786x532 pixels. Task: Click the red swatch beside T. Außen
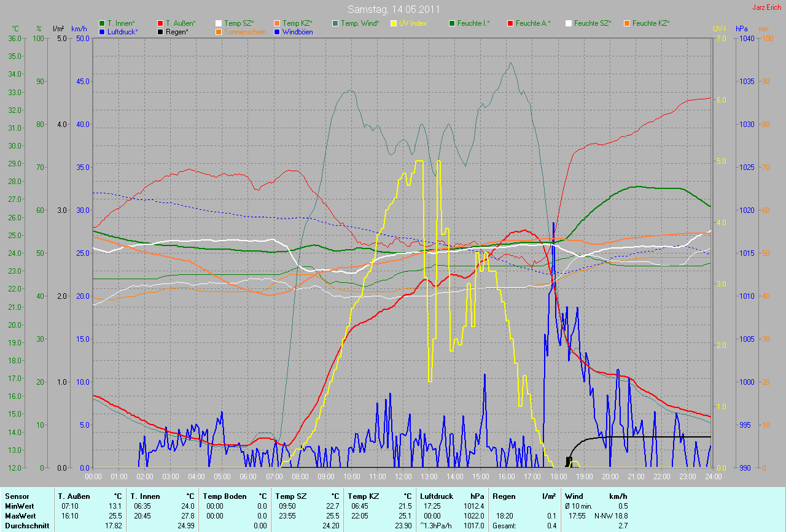[160, 23]
